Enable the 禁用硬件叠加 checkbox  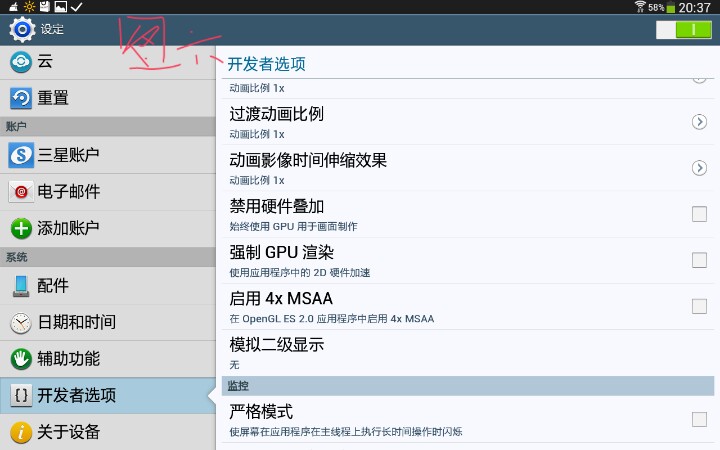pos(699,214)
